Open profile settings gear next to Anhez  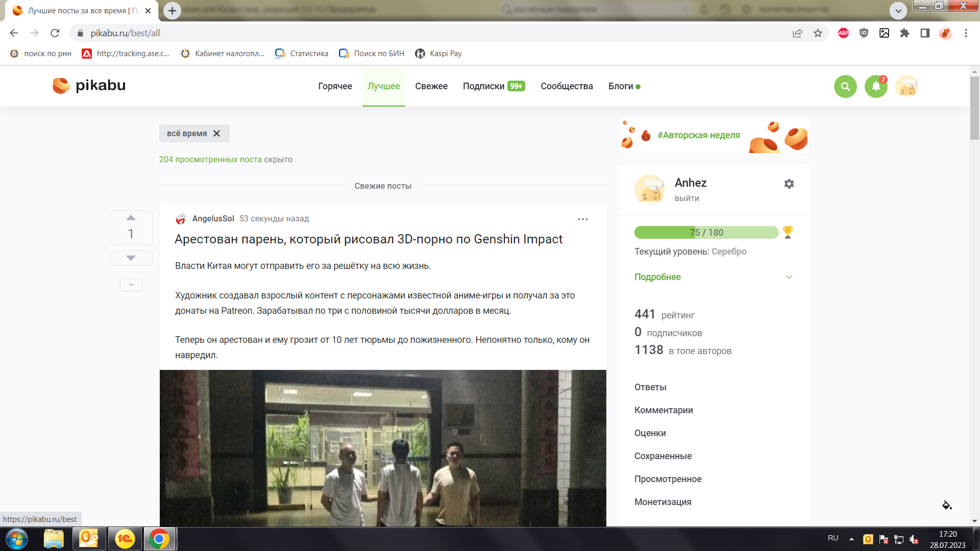(789, 184)
